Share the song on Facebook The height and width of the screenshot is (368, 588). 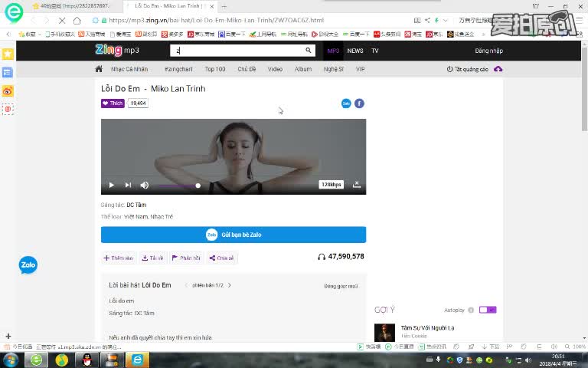[x=359, y=103]
